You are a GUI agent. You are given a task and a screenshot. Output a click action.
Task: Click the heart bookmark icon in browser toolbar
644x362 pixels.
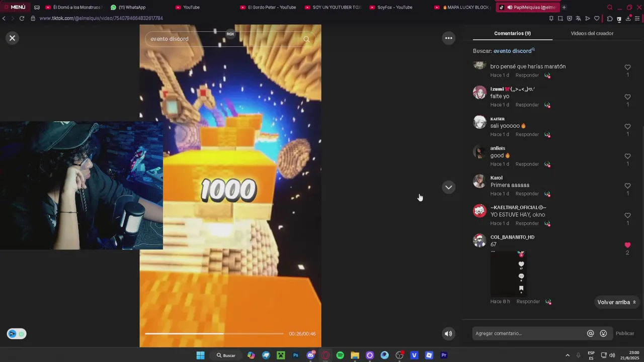pos(597,19)
